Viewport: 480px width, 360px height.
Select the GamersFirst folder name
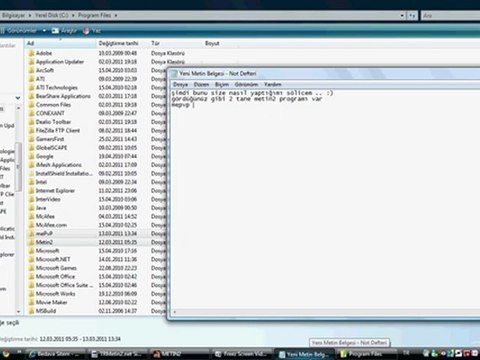50,139
